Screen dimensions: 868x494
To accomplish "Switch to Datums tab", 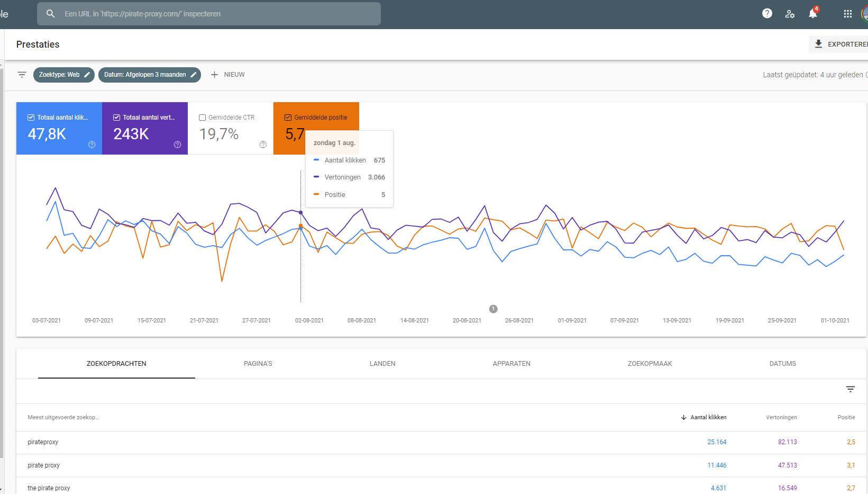I will (x=783, y=364).
